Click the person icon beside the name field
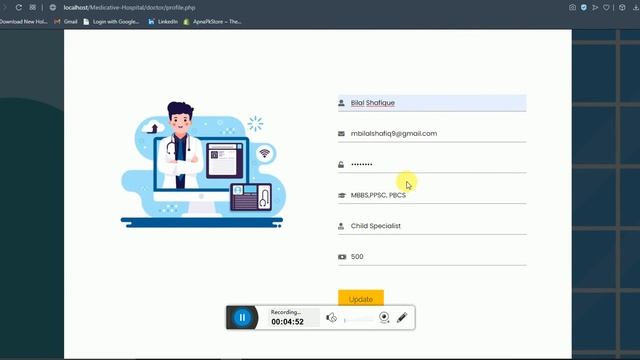The height and width of the screenshot is (360, 640). [x=341, y=103]
